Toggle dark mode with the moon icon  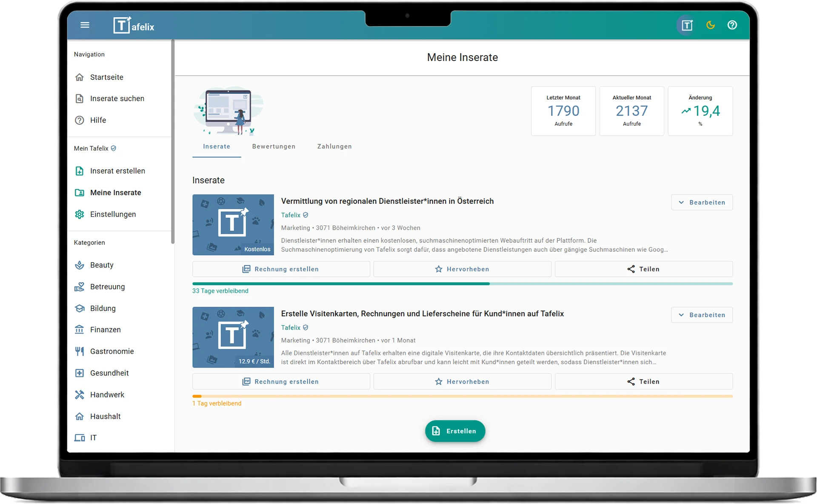tap(710, 25)
